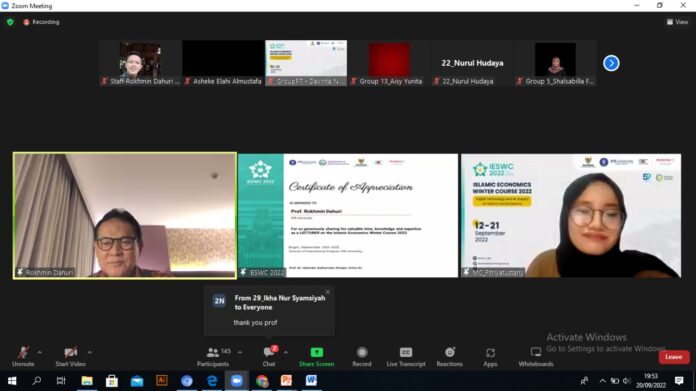Open the View layout menu
Image resolution: width=696 pixels, height=391 pixels.
[x=677, y=22]
